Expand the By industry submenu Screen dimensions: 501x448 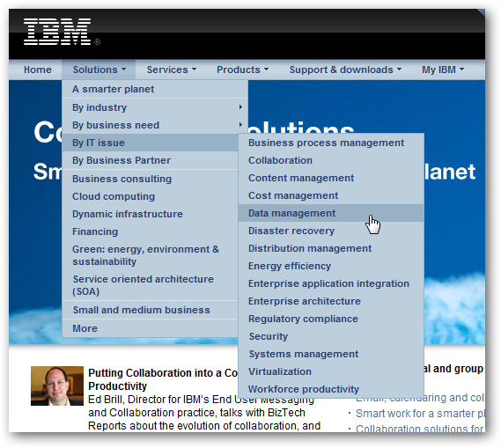pos(155,107)
